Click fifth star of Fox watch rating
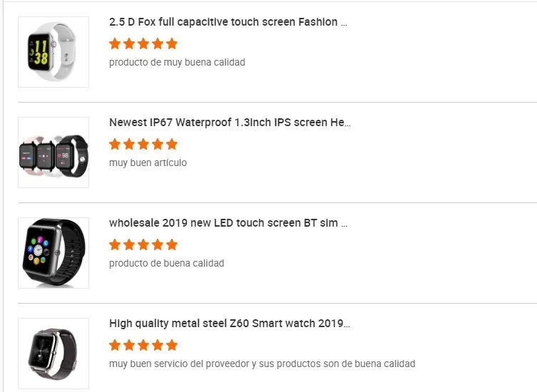 pos(172,43)
